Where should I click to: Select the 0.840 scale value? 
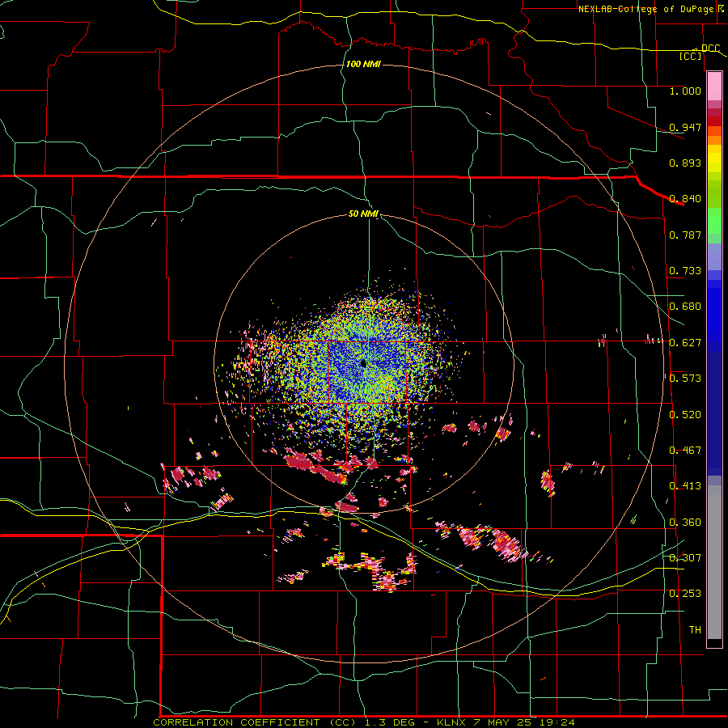click(685, 199)
